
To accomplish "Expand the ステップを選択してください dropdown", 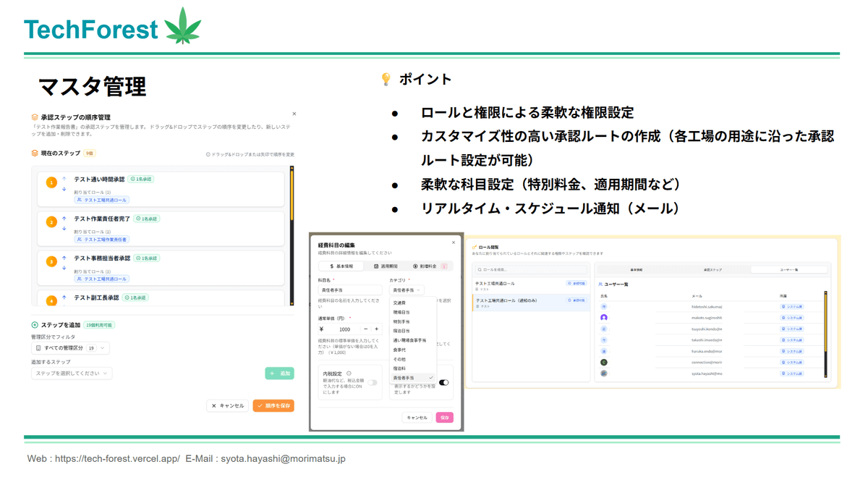I will pyautogui.click(x=71, y=374).
